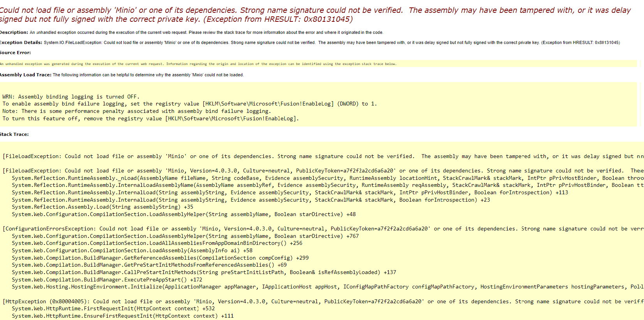Click the '[FileLoadException:' line with 'Version=4.0.3.0'
Image resolution: width=644 pixels, height=320 pixels.
(323, 171)
